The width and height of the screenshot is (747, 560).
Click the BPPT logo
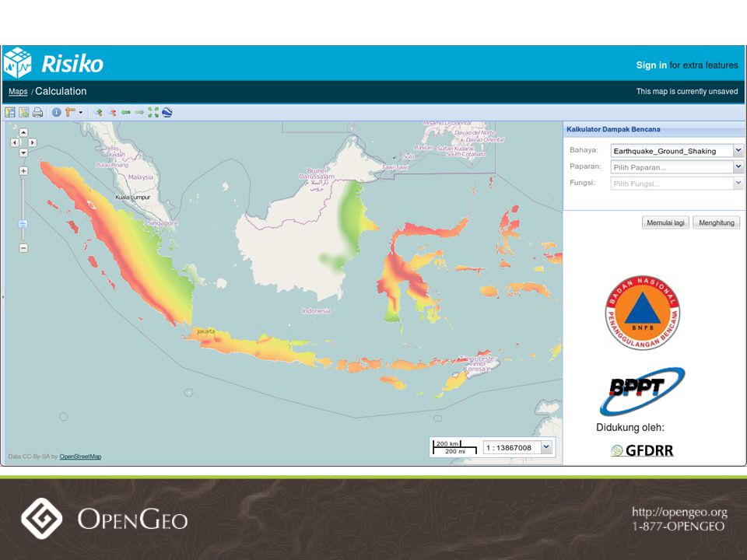642,390
